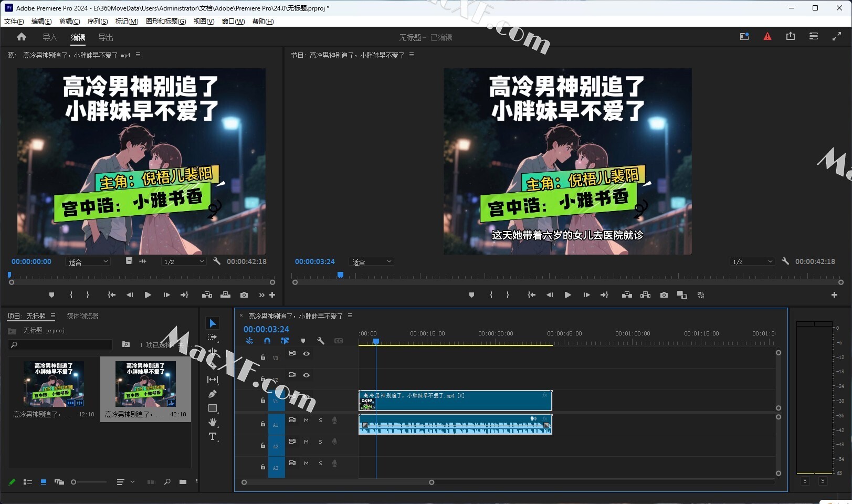Image resolution: width=852 pixels, height=504 pixels.
Task: Mute track A1
Action: pos(306,420)
